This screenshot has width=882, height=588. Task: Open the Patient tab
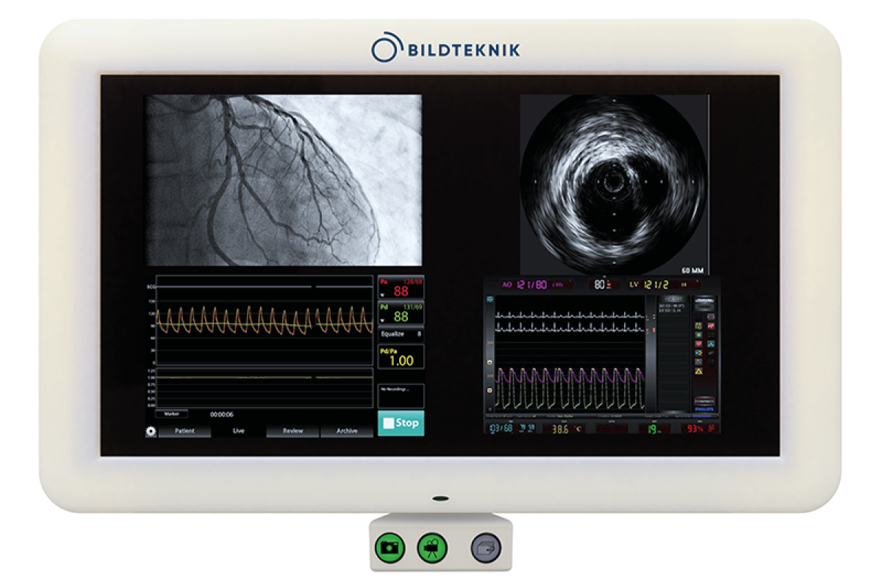point(185,431)
